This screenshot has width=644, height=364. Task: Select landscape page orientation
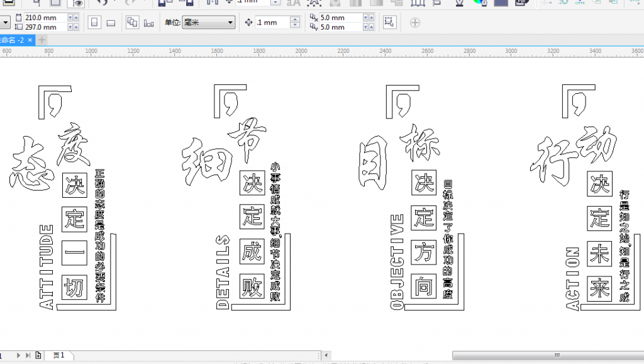[x=111, y=23]
